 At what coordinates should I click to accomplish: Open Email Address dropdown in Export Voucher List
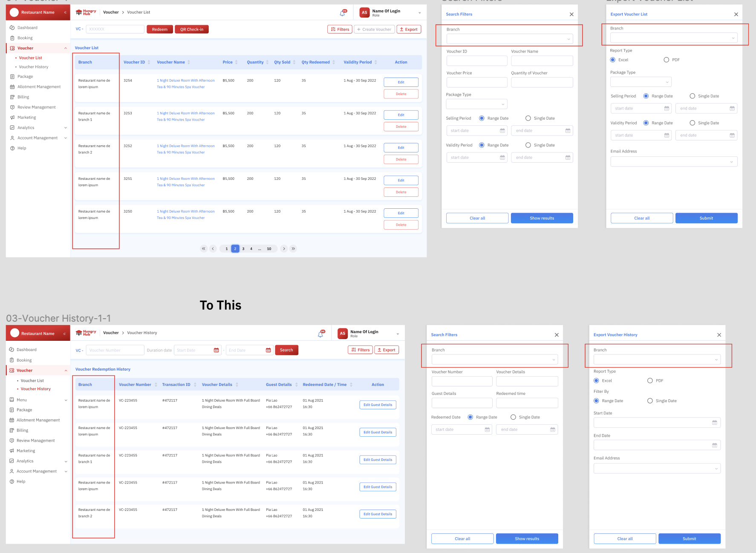click(x=673, y=162)
